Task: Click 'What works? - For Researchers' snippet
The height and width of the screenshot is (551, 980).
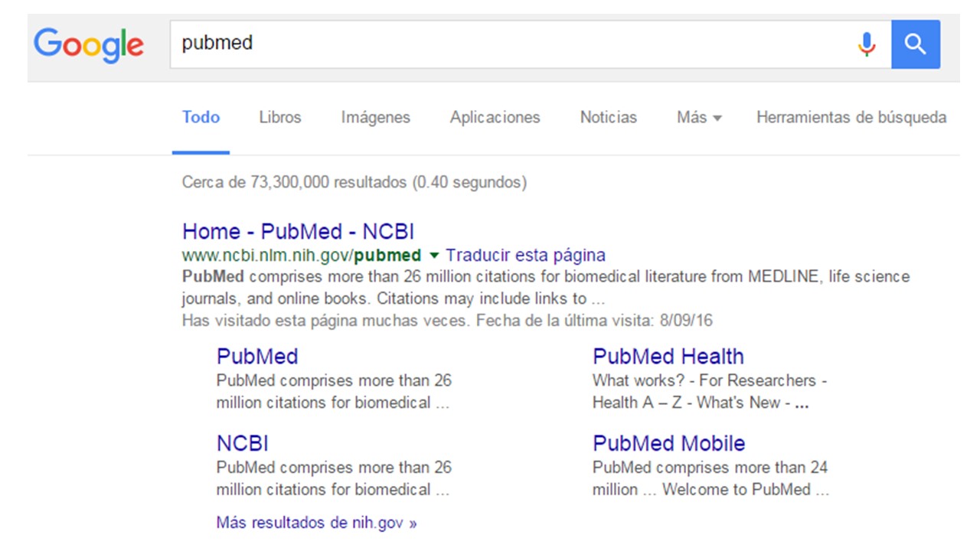Action: point(710,391)
